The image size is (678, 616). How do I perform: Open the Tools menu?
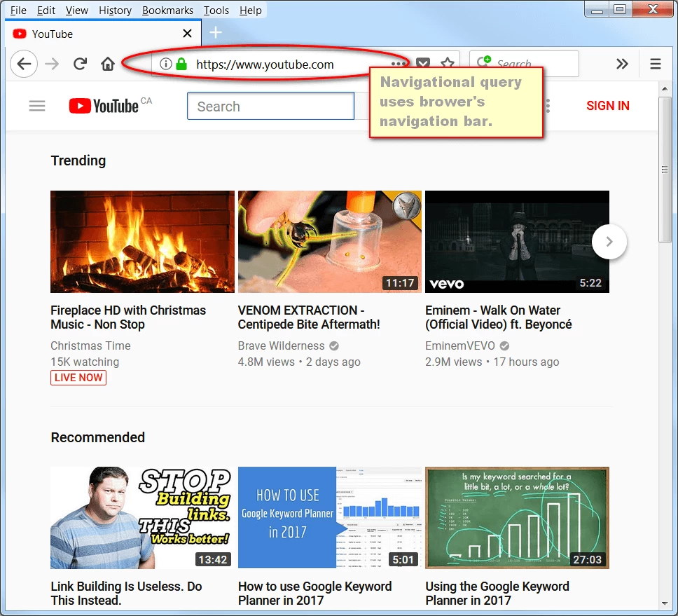[216, 10]
